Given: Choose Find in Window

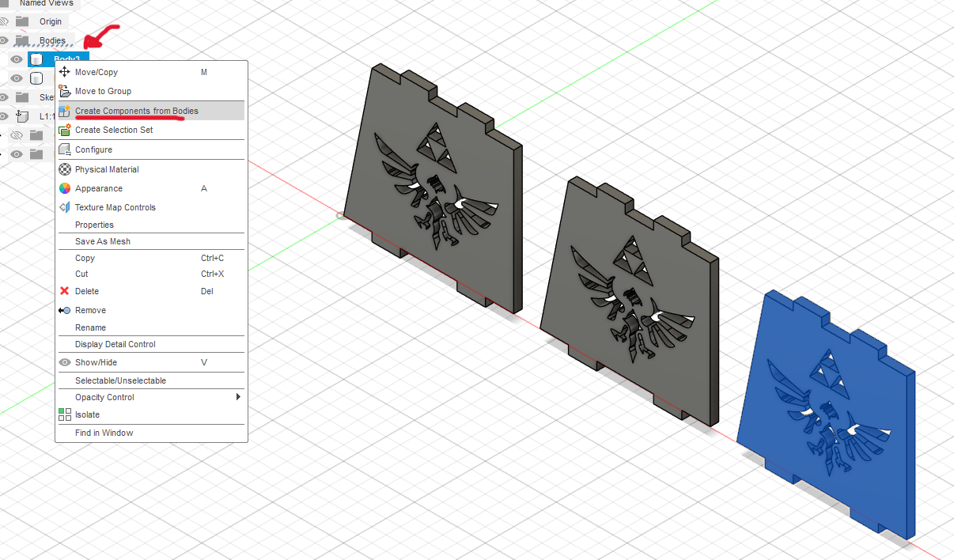Looking at the screenshot, I should click(x=151, y=433).
